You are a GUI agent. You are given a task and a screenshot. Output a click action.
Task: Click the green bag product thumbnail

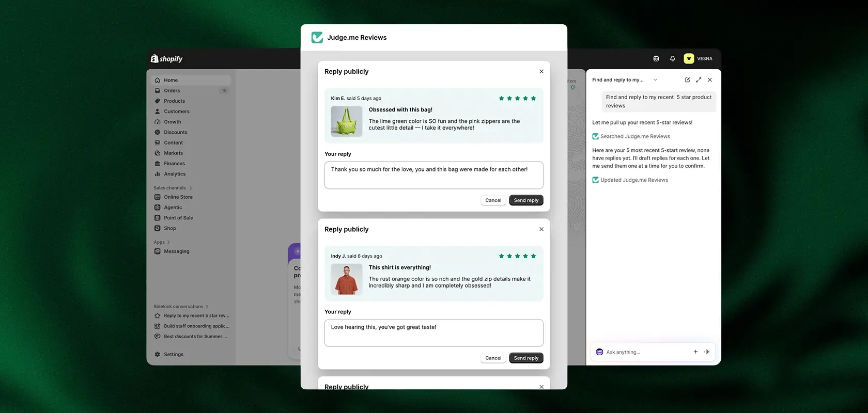click(347, 121)
